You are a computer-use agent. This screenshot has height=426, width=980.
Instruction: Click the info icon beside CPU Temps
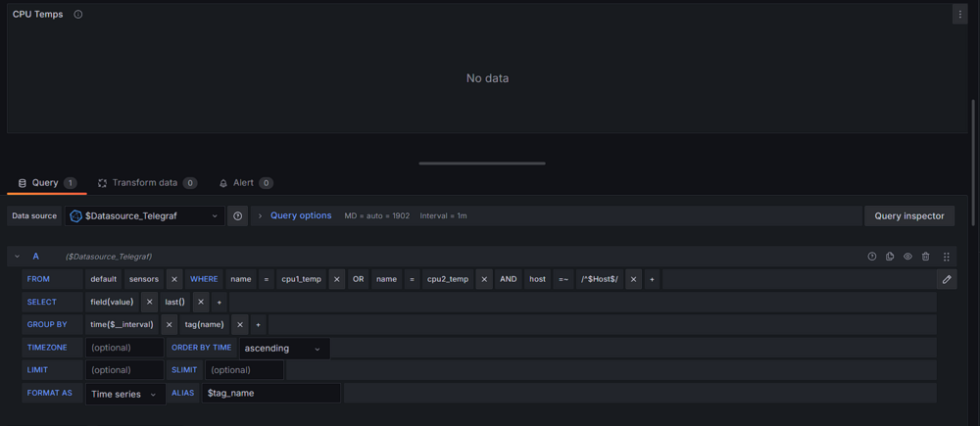tap(78, 15)
